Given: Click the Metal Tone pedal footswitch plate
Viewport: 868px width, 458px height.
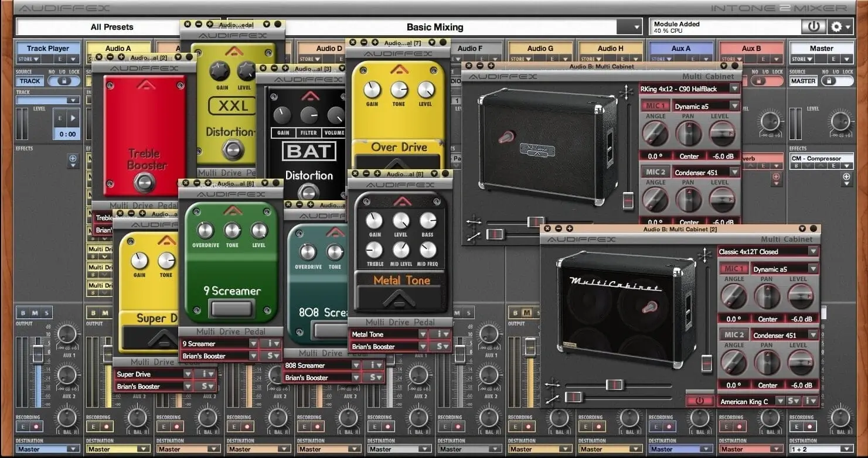Looking at the screenshot, I should click(400, 299).
